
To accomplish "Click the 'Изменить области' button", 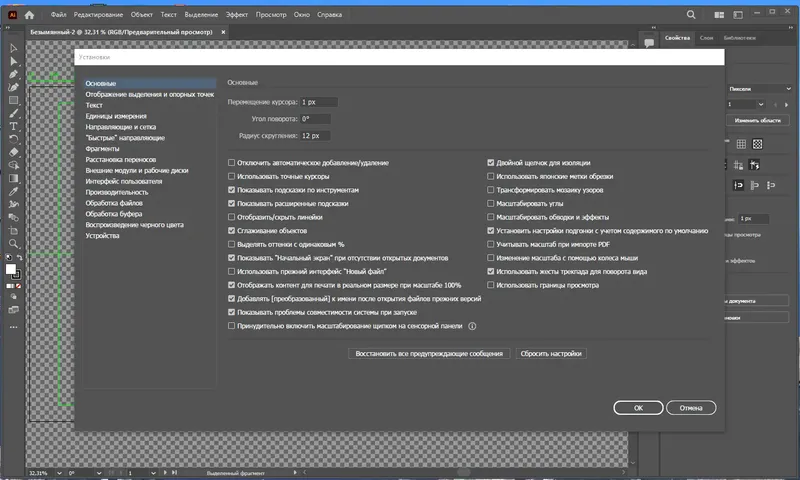I will pyautogui.click(x=758, y=120).
